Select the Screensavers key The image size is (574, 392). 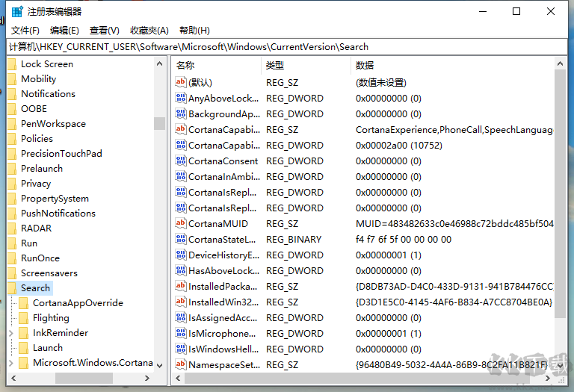49,273
